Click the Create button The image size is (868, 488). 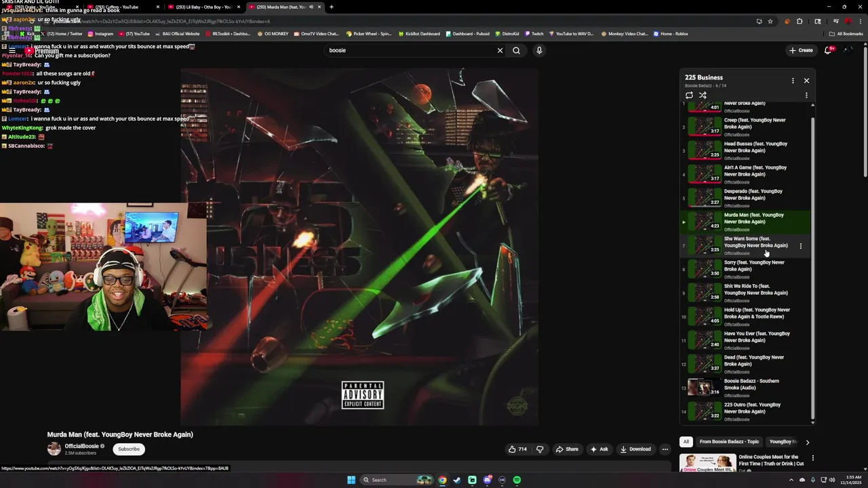801,50
